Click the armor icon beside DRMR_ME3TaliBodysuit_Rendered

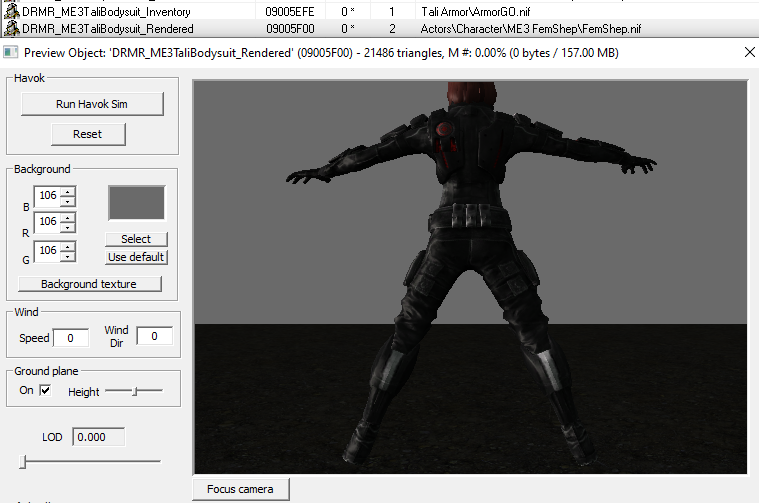click(x=11, y=29)
